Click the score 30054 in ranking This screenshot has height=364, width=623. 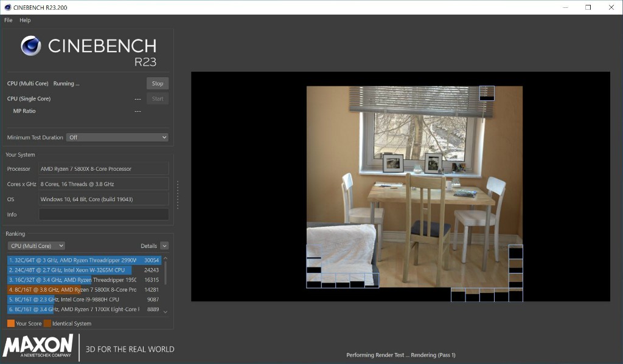tap(151, 261)
